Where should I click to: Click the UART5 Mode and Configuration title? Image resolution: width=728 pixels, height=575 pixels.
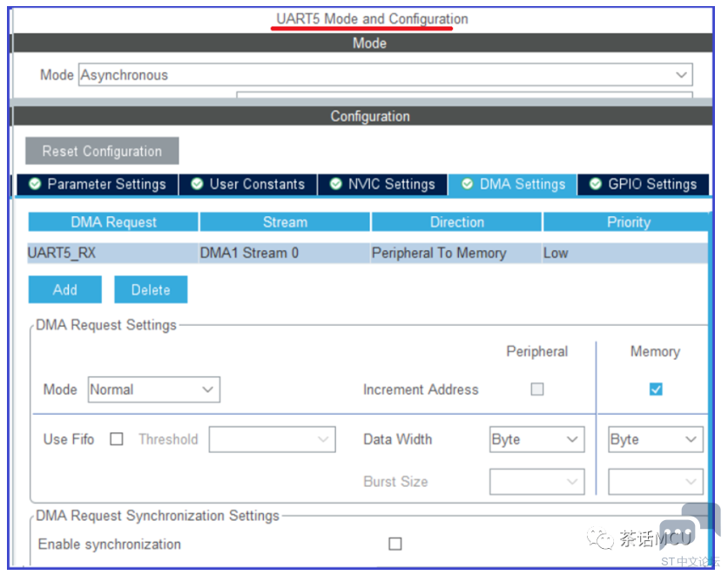pos(372,19)
